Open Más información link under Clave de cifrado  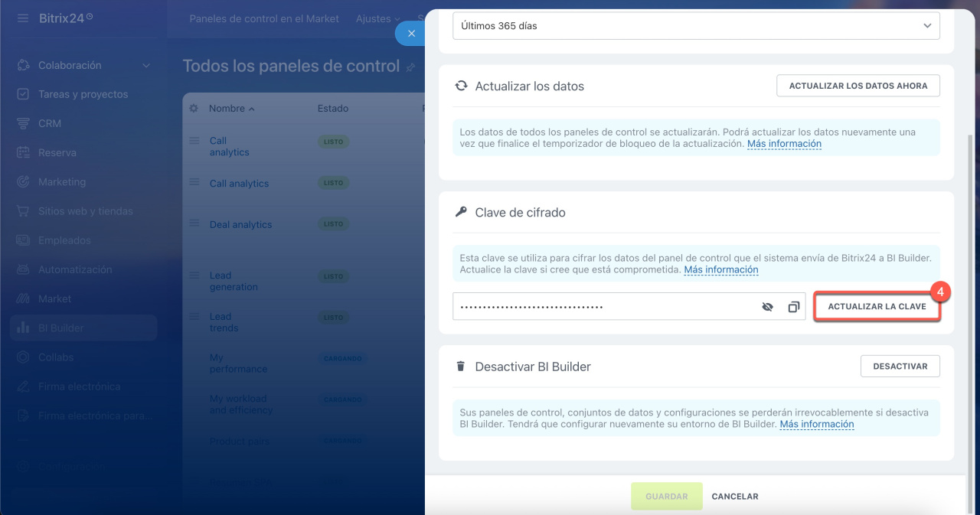[720, 270]
